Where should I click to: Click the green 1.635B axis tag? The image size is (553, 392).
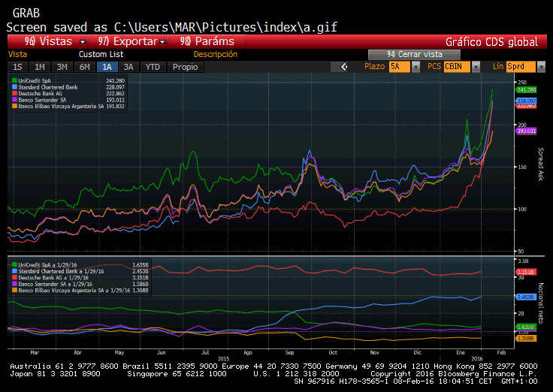tap(526, 327)
